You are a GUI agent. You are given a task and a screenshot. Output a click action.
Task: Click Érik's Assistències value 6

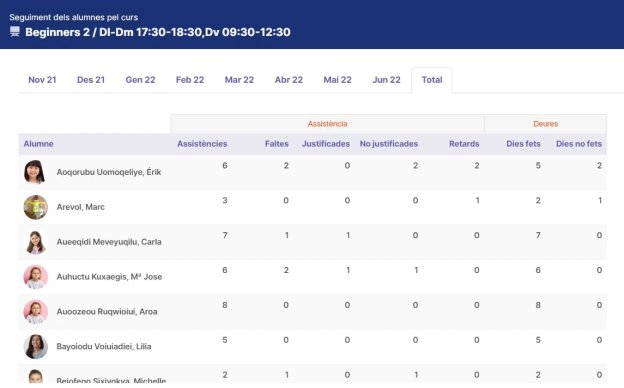[x=225, y=166]
